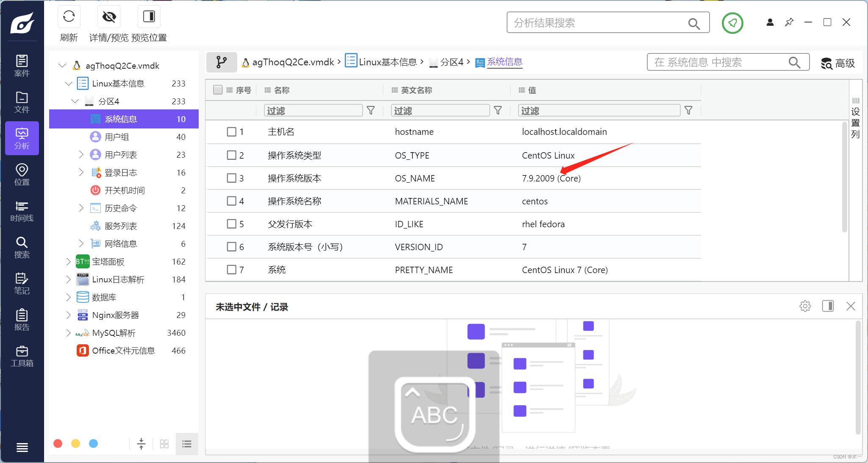The image size is (868, 463).
Task: Click the 高级 advanced search button
Action: [837, 63]
